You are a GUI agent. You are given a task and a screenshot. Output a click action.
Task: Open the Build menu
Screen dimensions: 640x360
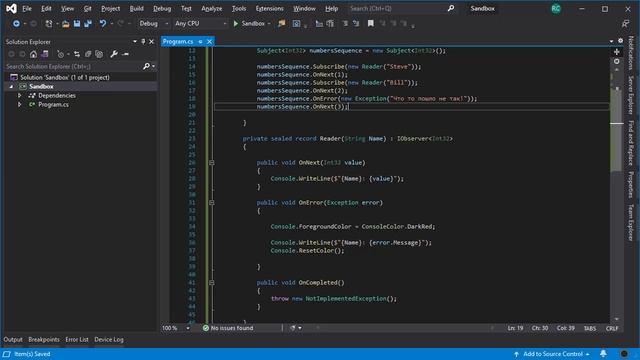coord(136,9)
